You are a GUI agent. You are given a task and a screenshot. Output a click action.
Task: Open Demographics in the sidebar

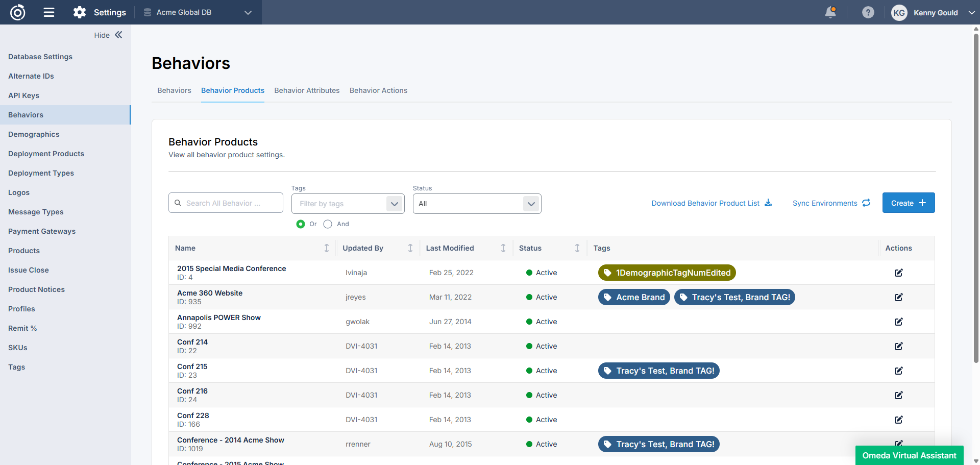coord(34,134)
